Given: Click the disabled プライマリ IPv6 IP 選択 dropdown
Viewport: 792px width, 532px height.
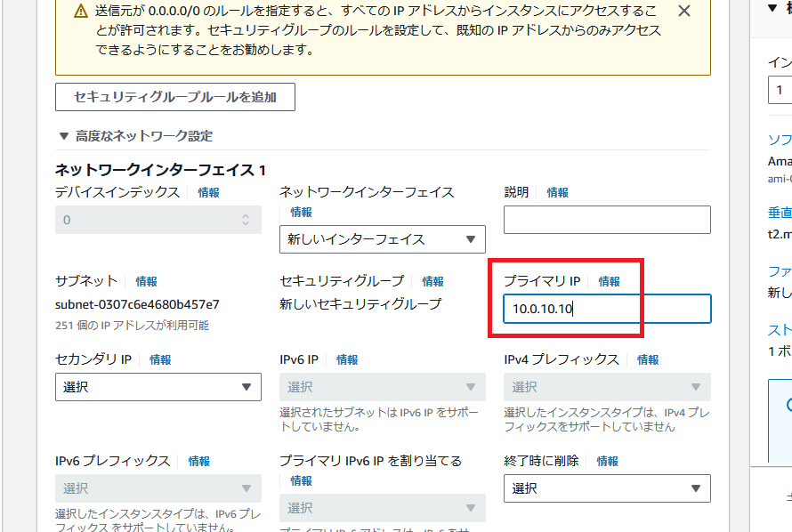Looking at the screenshot, I should (x=383, y=508).
